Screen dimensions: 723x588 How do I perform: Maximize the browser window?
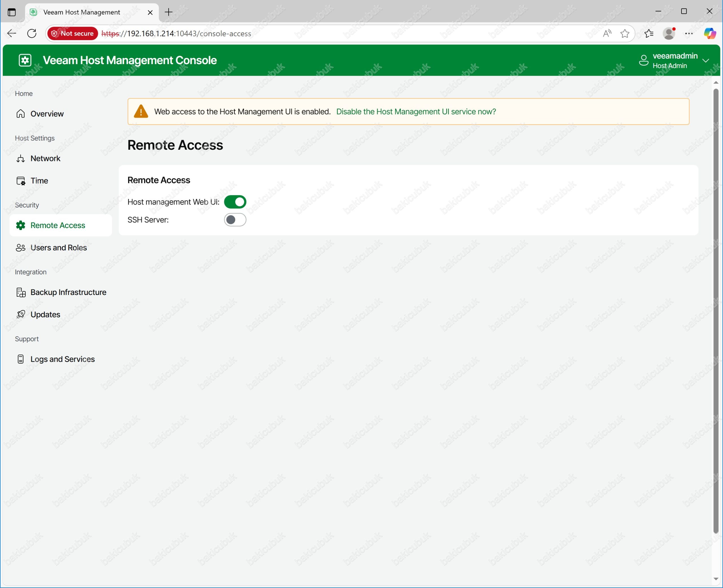[684, 12]
